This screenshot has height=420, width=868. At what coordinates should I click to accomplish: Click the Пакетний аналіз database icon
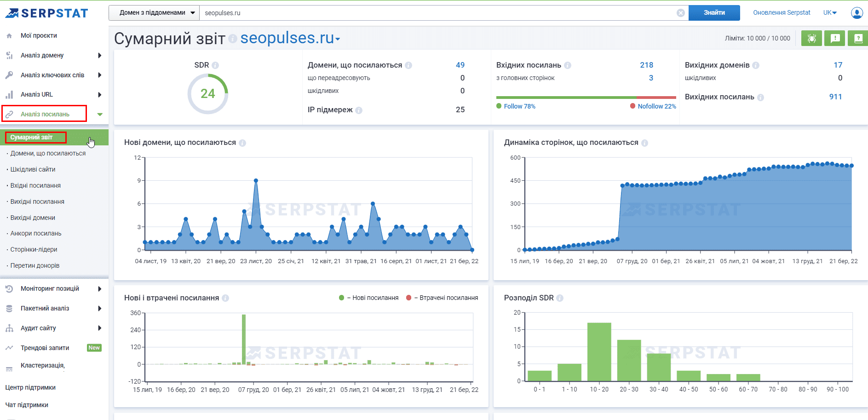click(x=9, y=309)
